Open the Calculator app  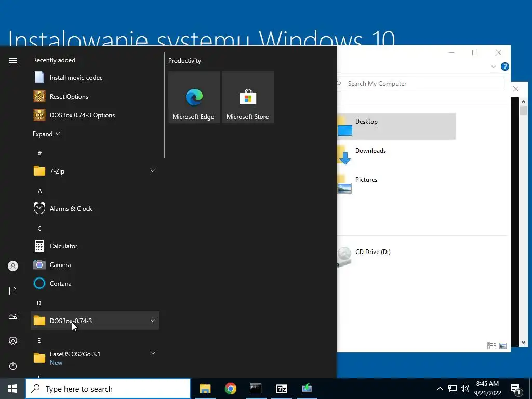coord(95,246)
